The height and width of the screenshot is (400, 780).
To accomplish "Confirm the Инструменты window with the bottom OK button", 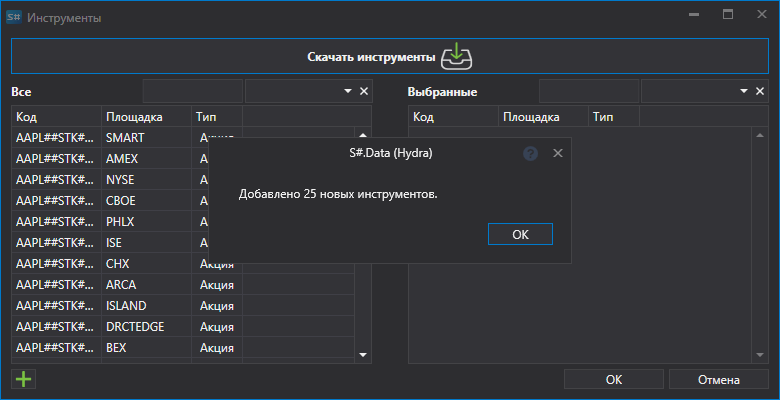I will (614, 380).
